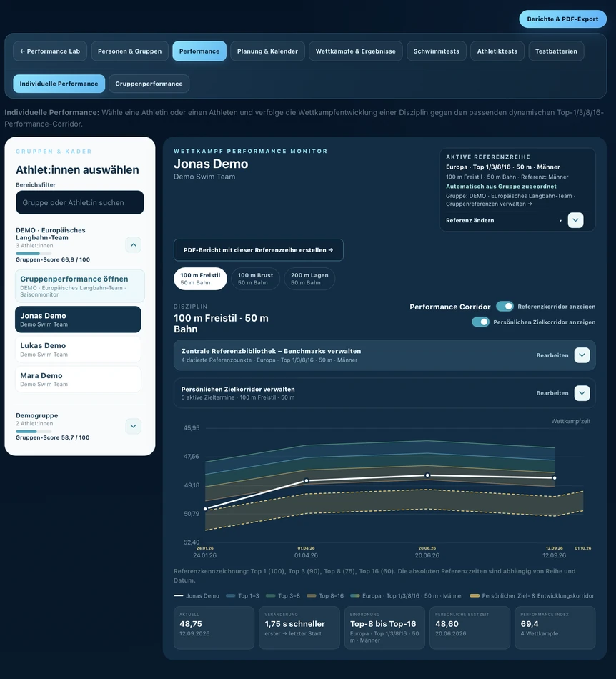The height and width of the screenshot is (679, 616).
Task: Click Bearbeiten for Zentrale Referenzbibliothek
Action: pyautogui.click(x=552, y=355)
